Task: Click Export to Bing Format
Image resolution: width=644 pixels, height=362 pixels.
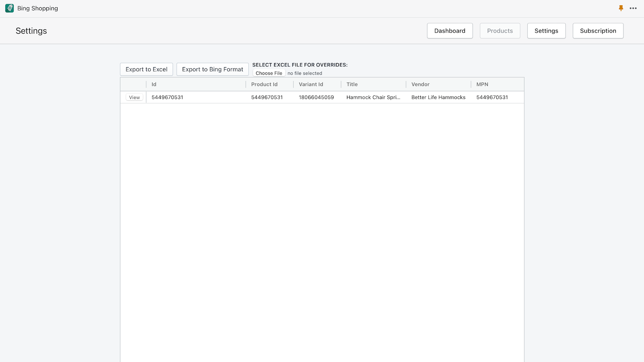Action: pos(212,69)
